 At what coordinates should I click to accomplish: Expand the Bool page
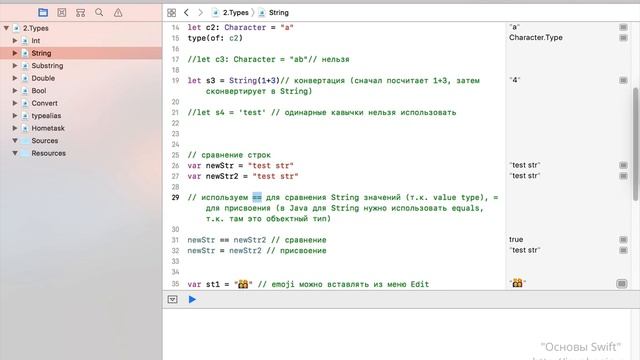[15, 91]
